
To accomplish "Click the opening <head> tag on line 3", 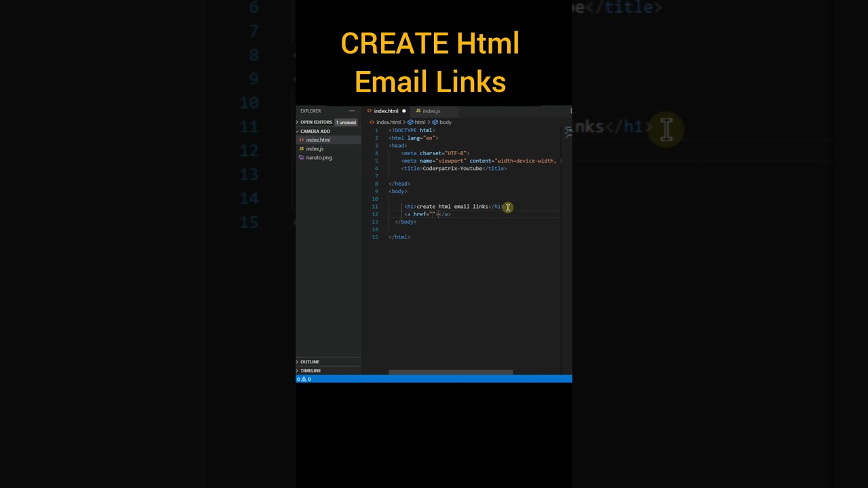I will click(x=398, y=146).
